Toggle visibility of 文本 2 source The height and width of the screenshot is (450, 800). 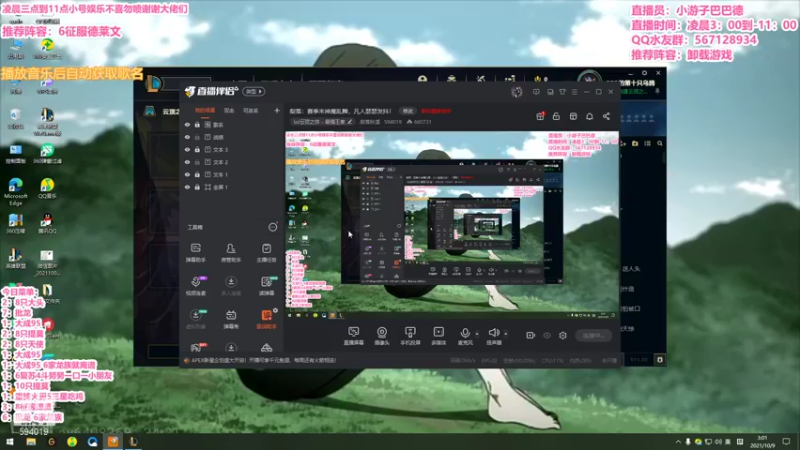point(187,162)
